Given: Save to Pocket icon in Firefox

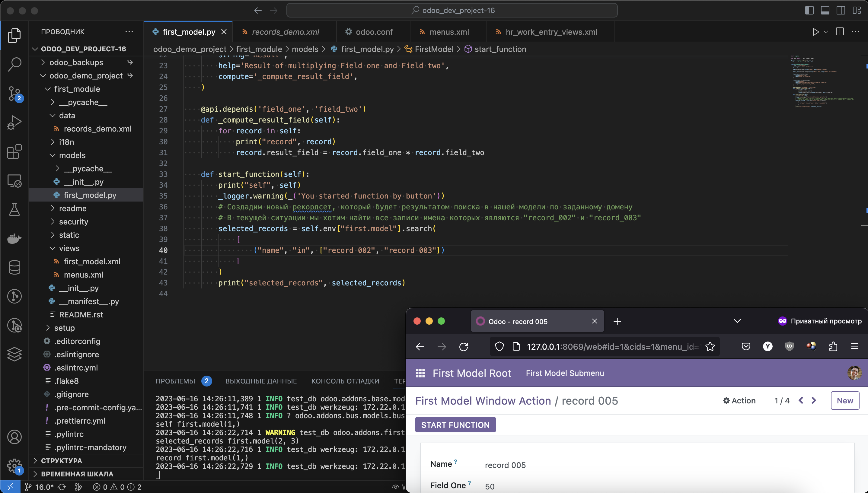Looking at the screenshot, I should [x=746, y=346].
